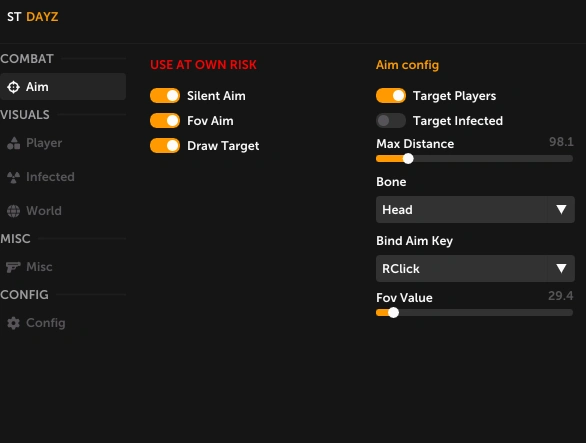Click the Fov Value slider handle

(x=393, y=313)
